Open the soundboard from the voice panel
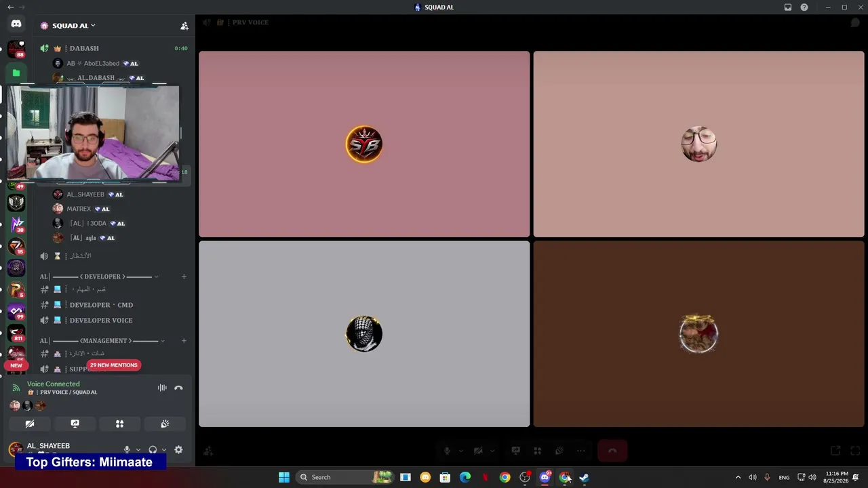Image resolution: width=868 pixels, height=488 pixels. [165, 424]
